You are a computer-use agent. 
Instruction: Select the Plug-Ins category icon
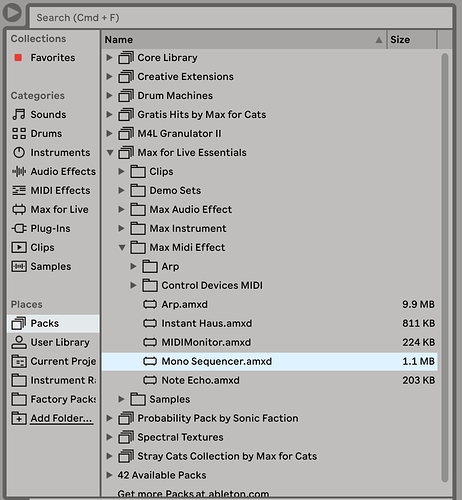19,228
